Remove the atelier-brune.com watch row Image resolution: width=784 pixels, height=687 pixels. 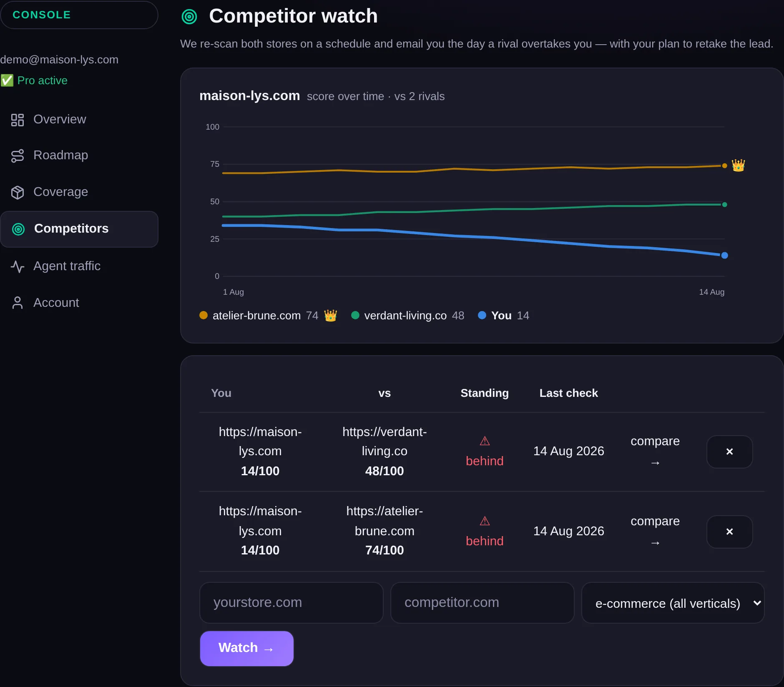(729, 532)
